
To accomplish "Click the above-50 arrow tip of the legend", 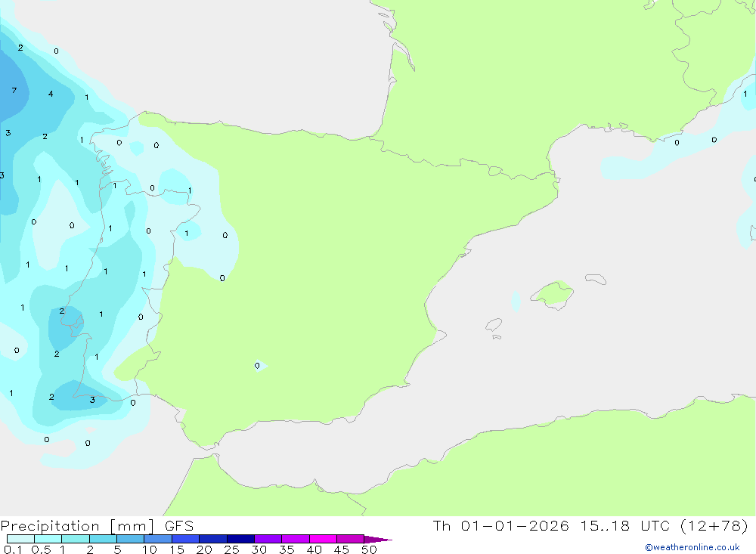I will pyautogui.click(x=378, y=540).
